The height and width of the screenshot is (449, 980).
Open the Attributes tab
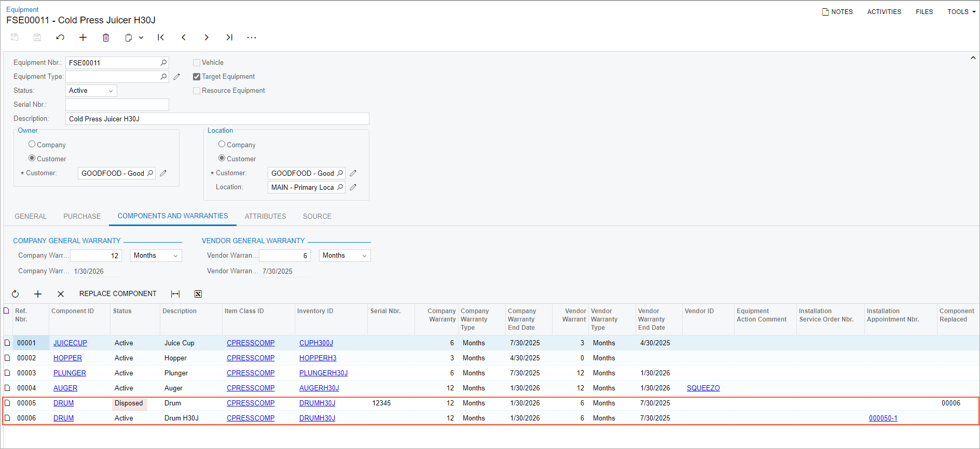pos(265,216)
